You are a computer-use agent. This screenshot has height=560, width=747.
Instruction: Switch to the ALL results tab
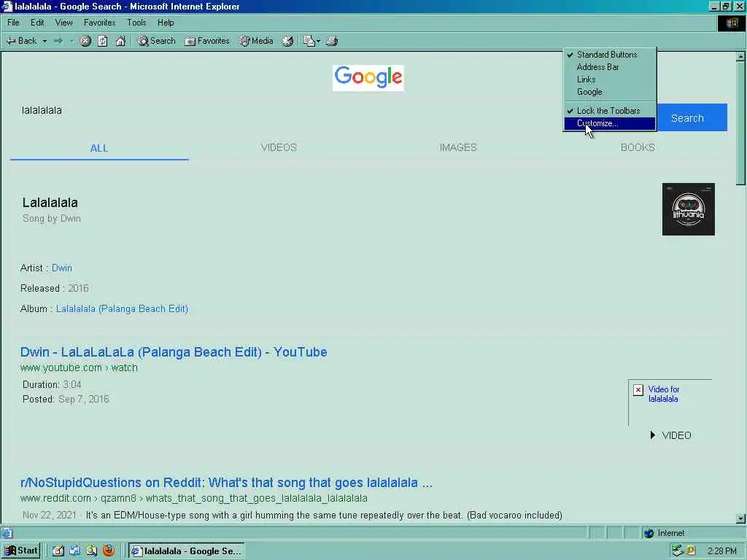click(99, 148)
